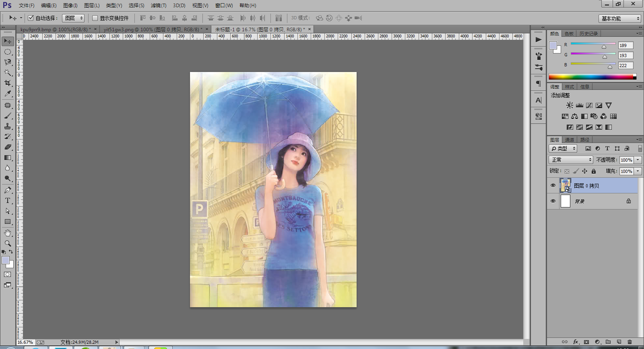The image size is (644, 349).
Task: Select the Crop tool
Action: (x=8, y=83)
